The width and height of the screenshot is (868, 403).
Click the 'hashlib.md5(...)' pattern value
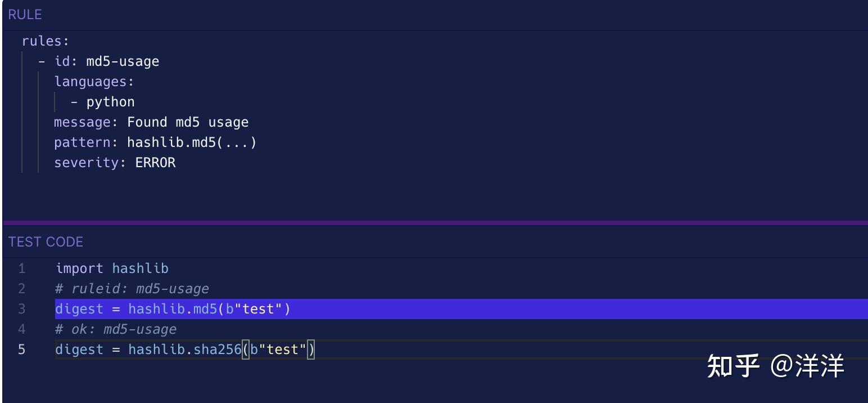tap(192, 142)
